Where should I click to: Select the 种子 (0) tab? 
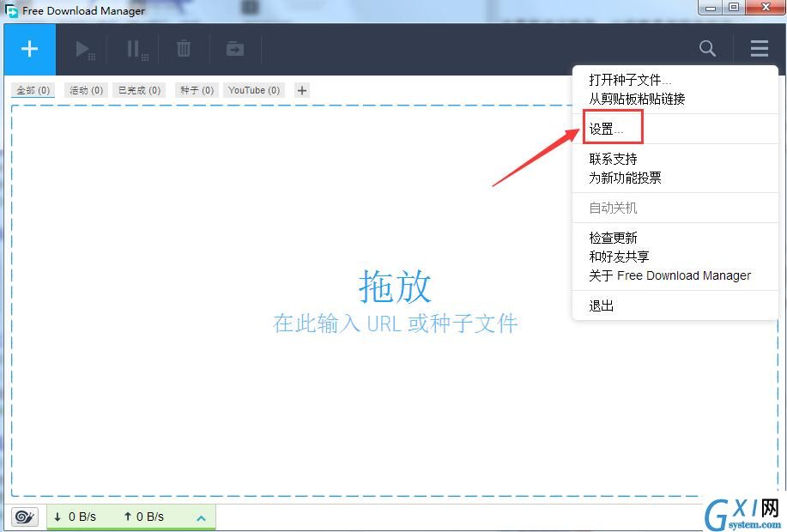coord(197,90)
